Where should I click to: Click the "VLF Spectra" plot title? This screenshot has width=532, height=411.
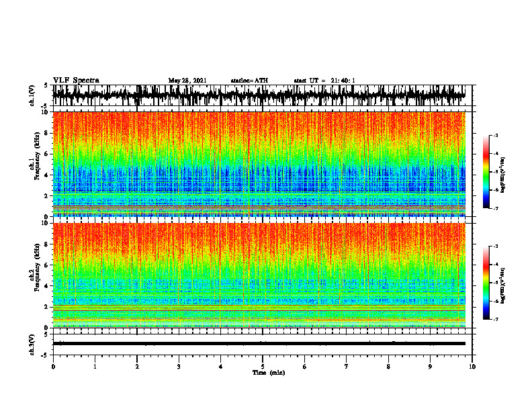coord(76,81)
